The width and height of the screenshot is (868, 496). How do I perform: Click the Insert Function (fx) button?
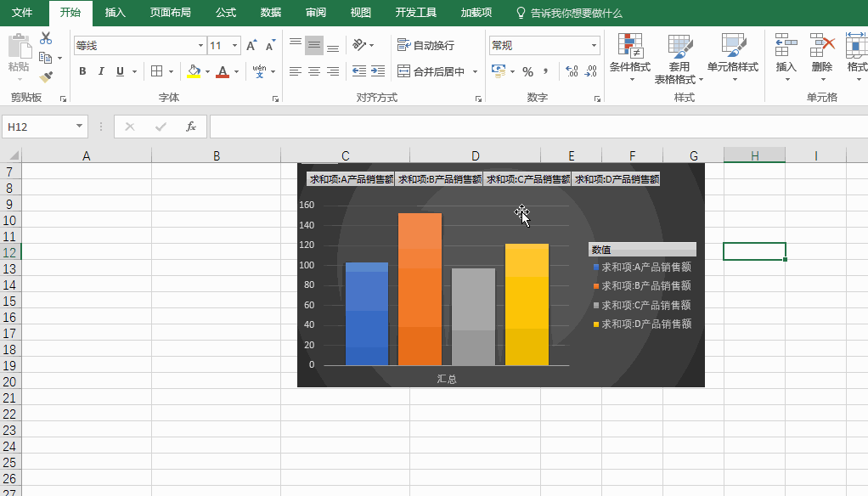pos(191,126)
